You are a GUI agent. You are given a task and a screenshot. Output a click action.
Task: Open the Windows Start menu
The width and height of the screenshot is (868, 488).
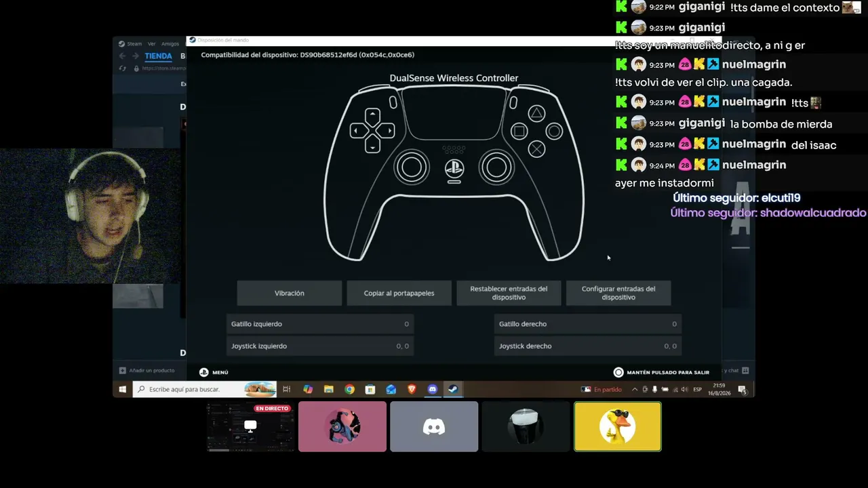[x=122, y=390]
